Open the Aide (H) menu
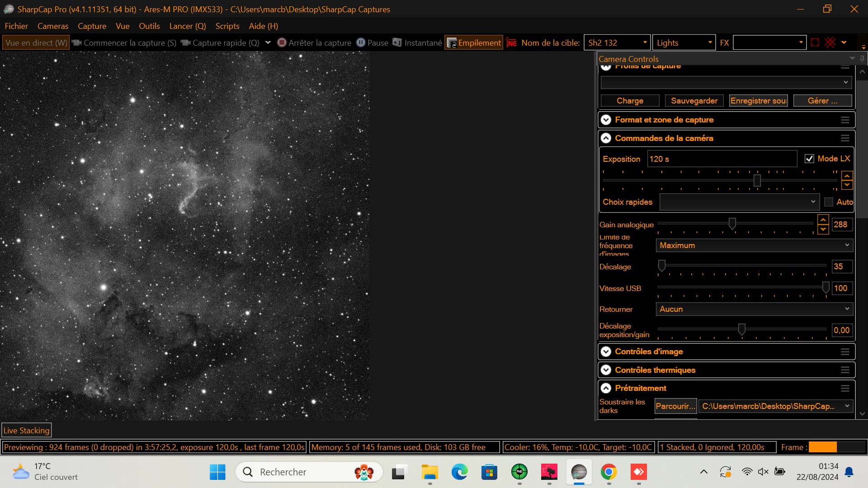 pos(264,26)
